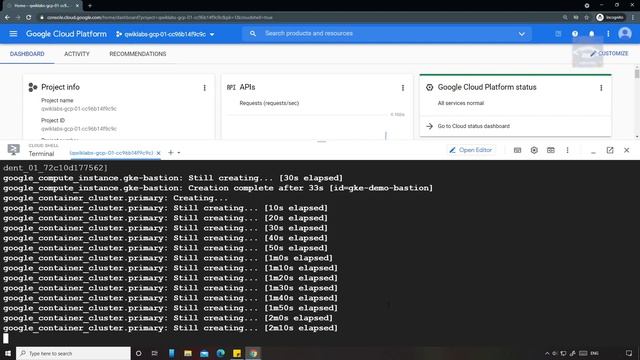Image resolution: width=640 pixels, height=360 pixels.
Task: Open the Cloud Shell three-dot more menu
Action: 567,150
